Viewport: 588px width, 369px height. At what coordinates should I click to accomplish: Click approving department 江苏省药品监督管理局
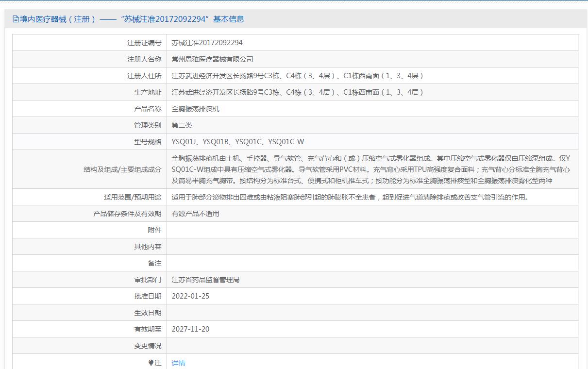coord(205,280)
